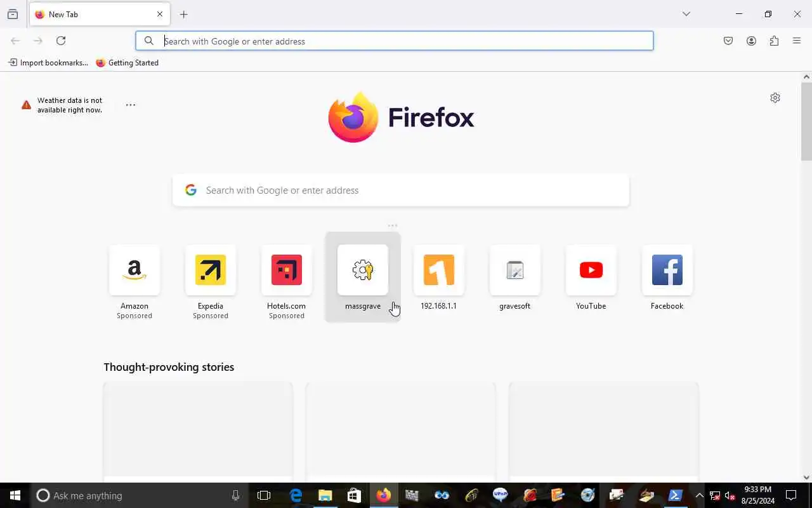Open the third story card placeholder
Image resolution: width=812 pixels, height=508 pixels.
[604, 431]
